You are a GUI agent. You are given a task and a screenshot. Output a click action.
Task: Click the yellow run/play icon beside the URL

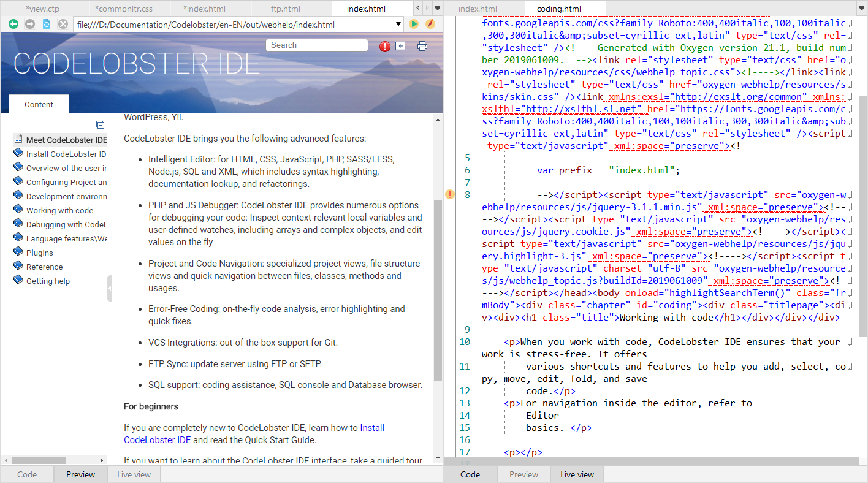pyautogui.click(x=414, y=24)
